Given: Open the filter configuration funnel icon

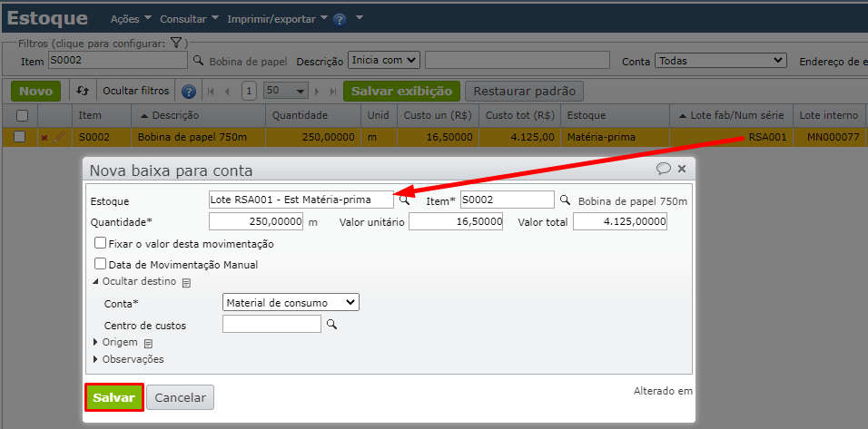Looking at the screenshot, I should coord(176,43).
